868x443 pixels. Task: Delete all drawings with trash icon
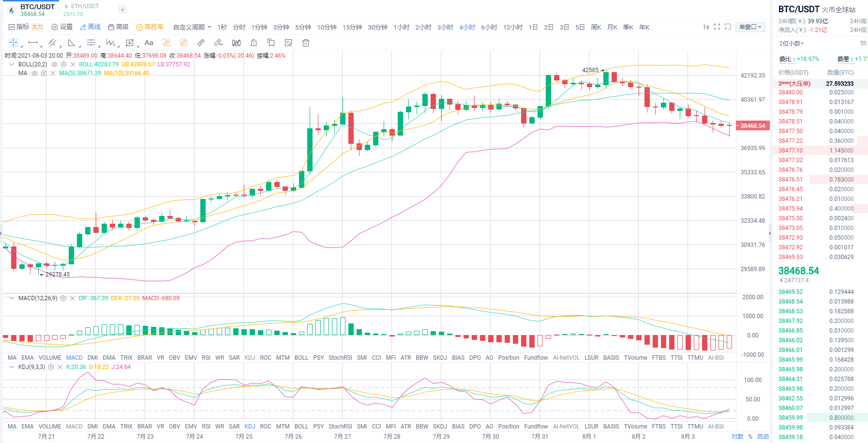point(306,43)
